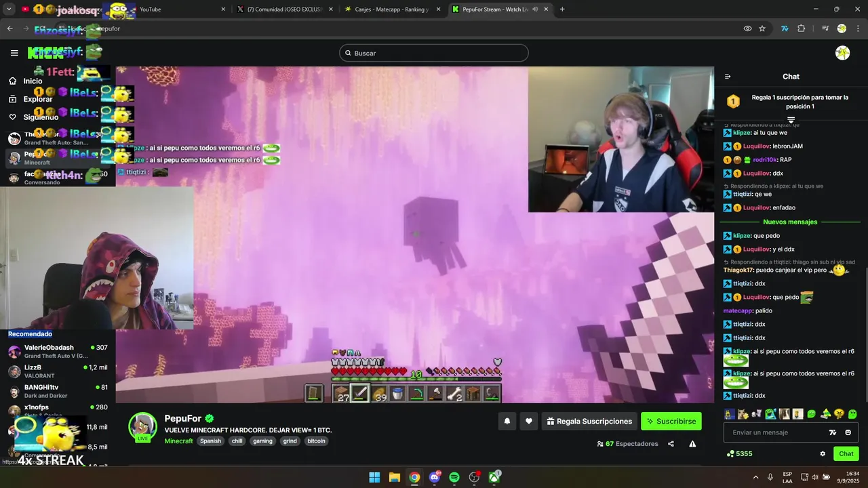The image size is (868, 488).
Task: Click username matecapp in chat
Action: pos(738,310)
